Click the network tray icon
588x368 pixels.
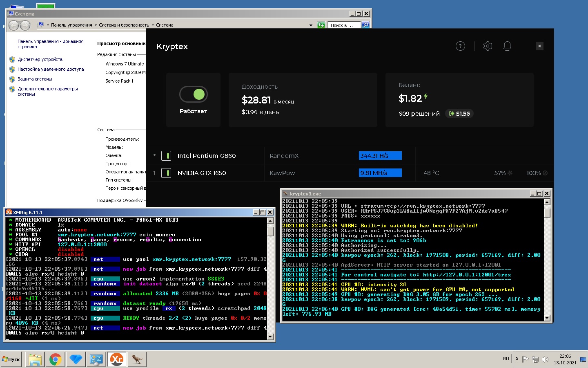[x=535, y=359]
